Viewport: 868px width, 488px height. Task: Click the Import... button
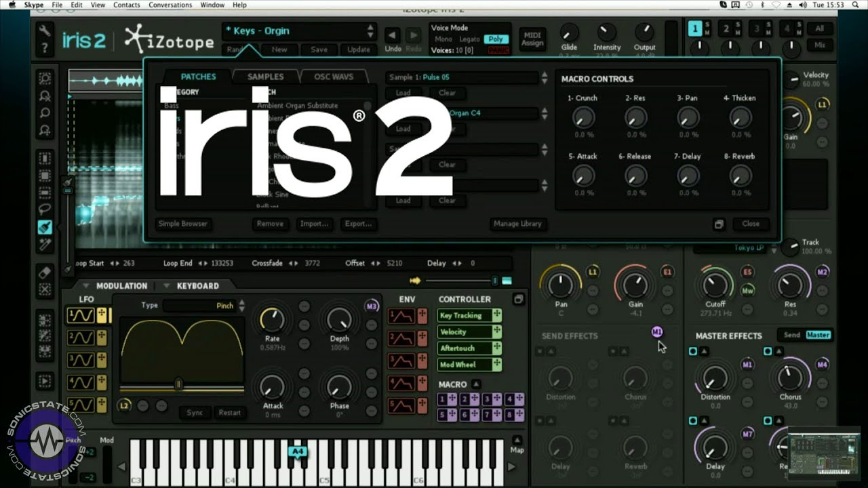click(x=315, y=224)
